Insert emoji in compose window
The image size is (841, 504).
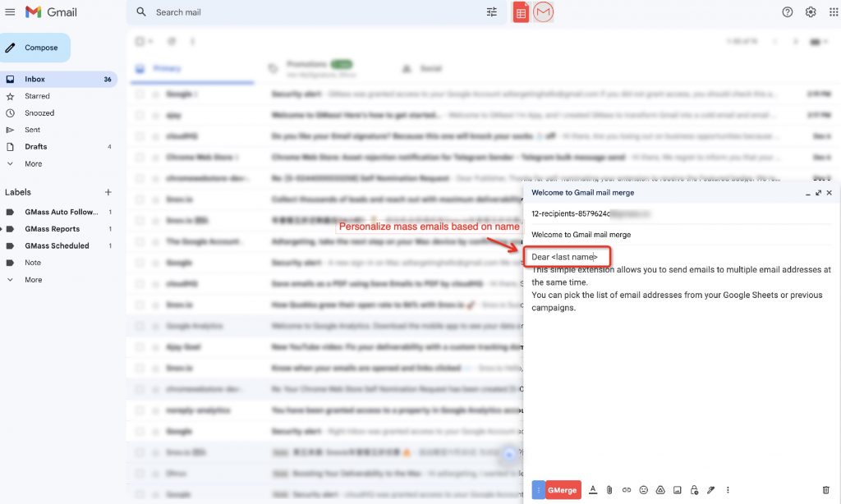coord(644,489)
